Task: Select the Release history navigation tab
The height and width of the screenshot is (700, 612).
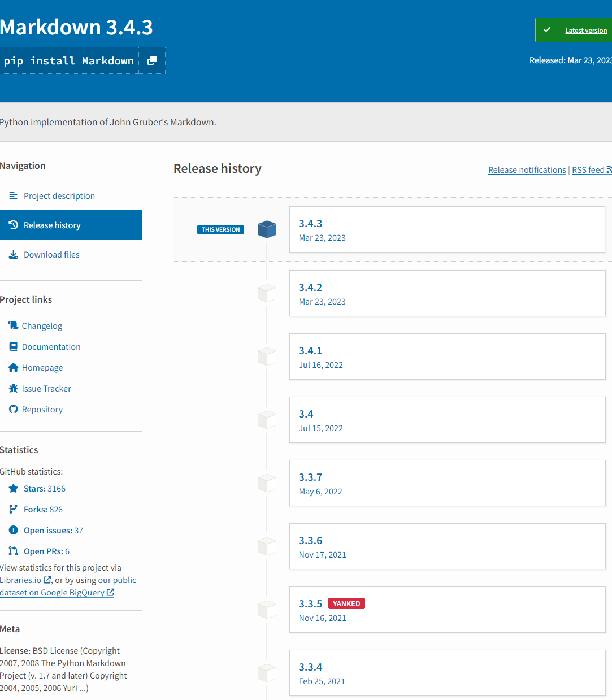Action: tap(71, 225)
